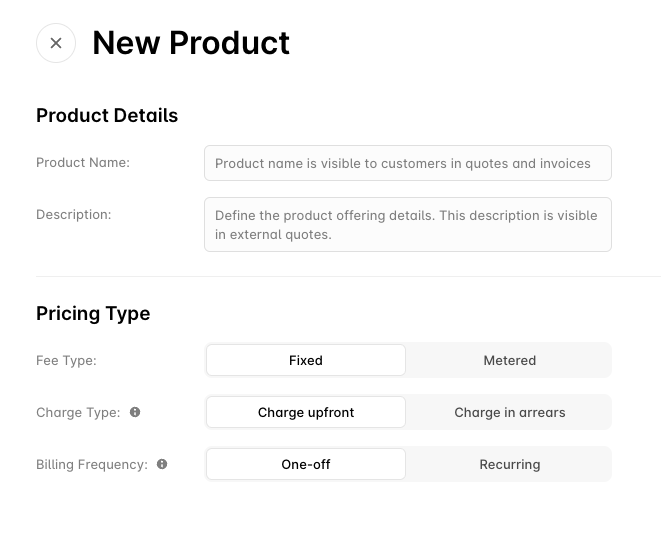
Task: Click the Fee Type label
Action: pyautogui.click(x=67, y=360)
